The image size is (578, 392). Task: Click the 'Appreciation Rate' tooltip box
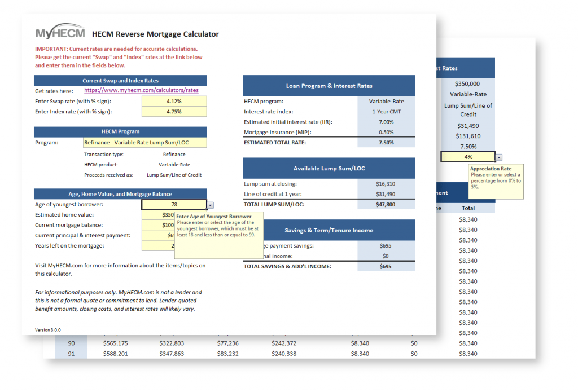click(x=496, y=181)
